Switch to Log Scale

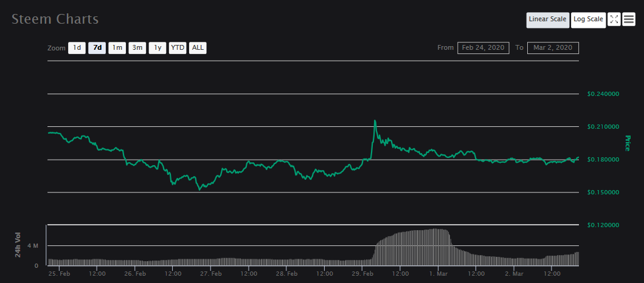pyautogui.click(x=588, y=19)
